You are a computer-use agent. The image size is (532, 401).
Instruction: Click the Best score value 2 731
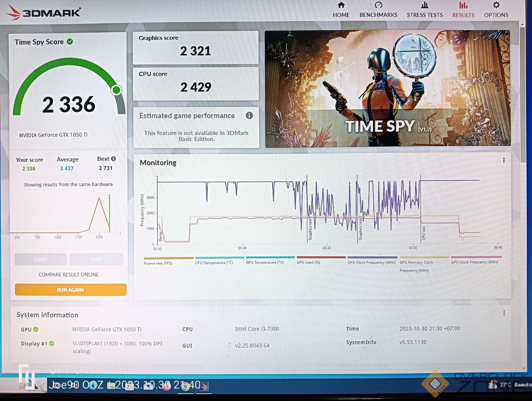105,168
